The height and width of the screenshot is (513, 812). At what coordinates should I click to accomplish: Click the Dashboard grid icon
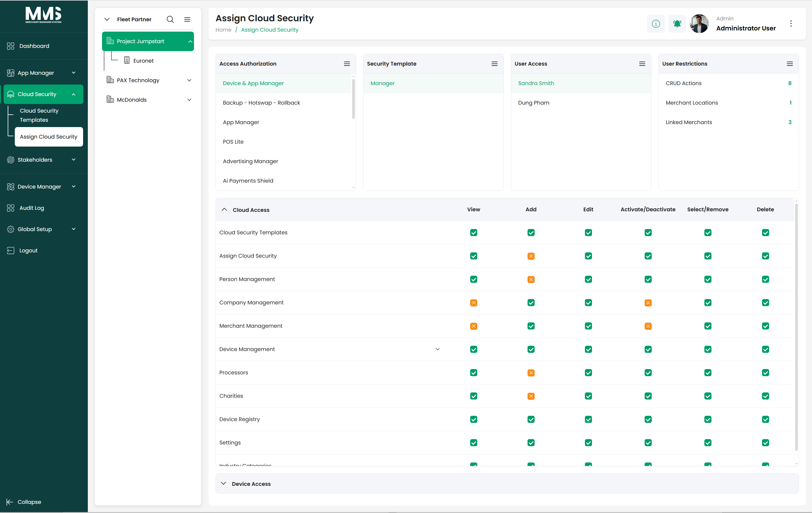(10, 46)
